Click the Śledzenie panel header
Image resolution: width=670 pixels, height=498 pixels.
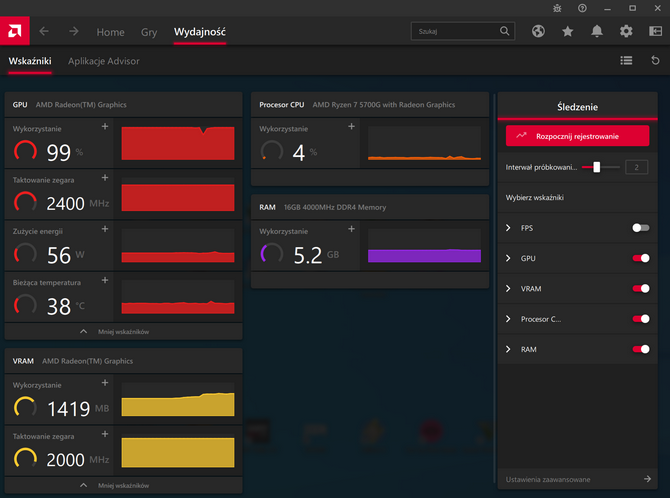[577, 107]
